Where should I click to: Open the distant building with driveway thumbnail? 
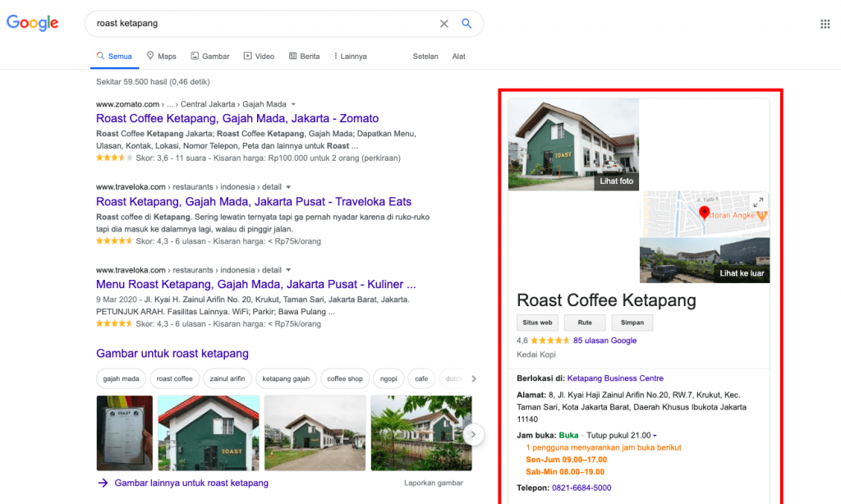pos(315,433)
